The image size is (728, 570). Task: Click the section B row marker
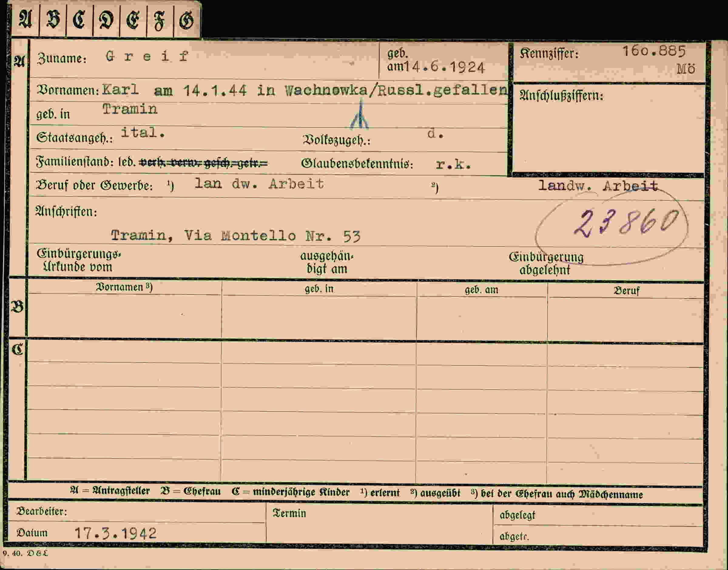pos(17,306)
